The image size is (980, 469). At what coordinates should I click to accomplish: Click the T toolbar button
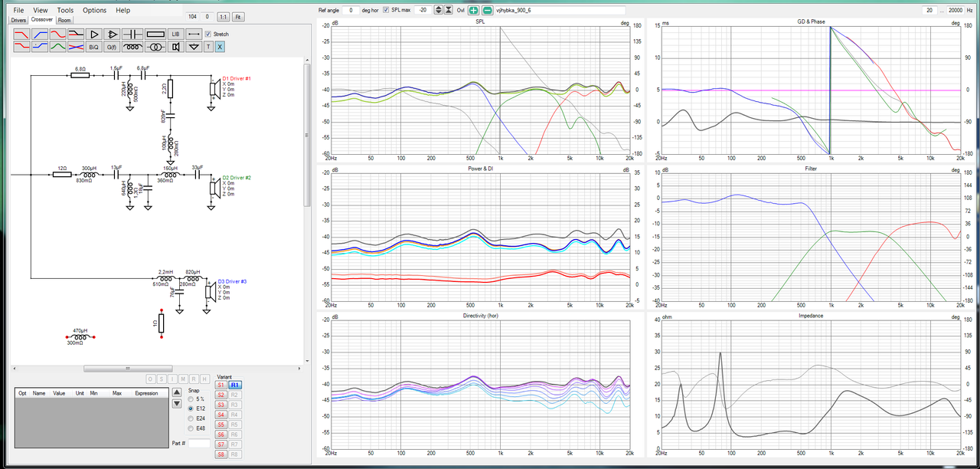[x=208, y=47]
